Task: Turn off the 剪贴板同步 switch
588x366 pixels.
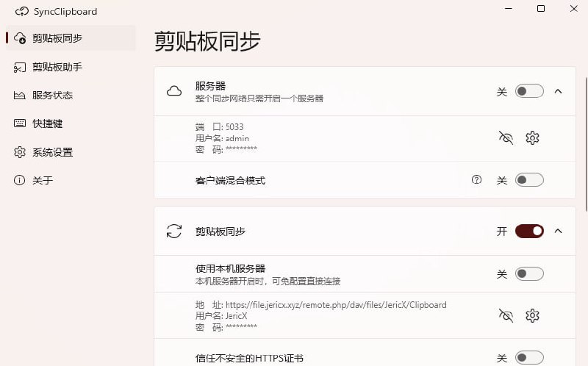Action: pyautogui.click(x=529, y=231)
